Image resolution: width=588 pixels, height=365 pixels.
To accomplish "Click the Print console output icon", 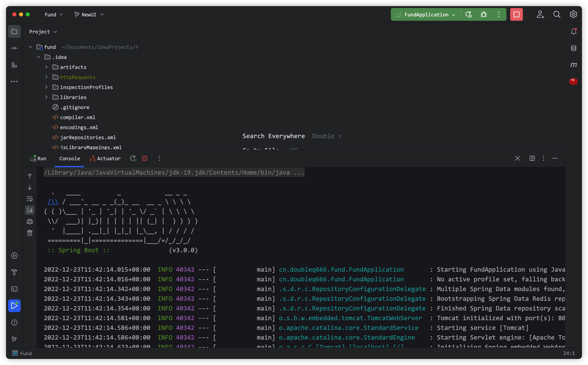I will [30, 221].
